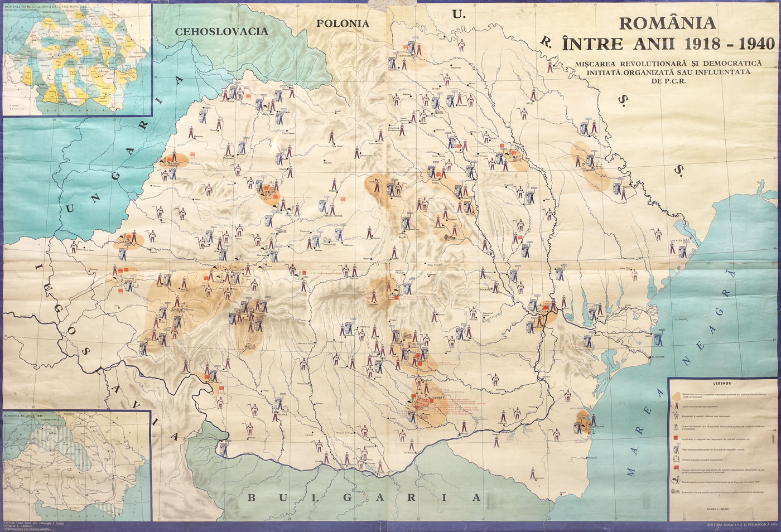
Task: Click the ROMÂNIA ÎN ANUL 1940 inset title
Action: pyautogui.click(x=23, y=416)
